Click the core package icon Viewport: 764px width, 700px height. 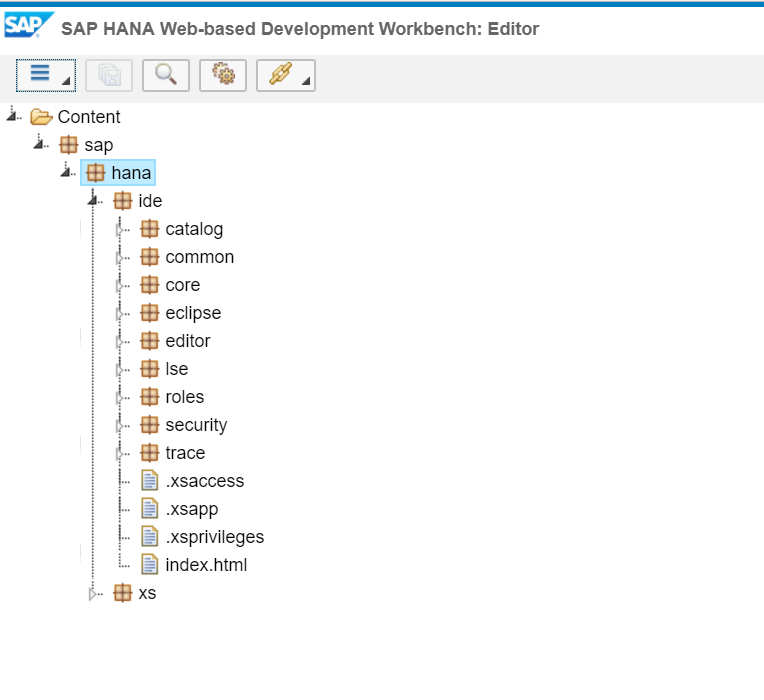pyautogui.click(x=150, y=285)
